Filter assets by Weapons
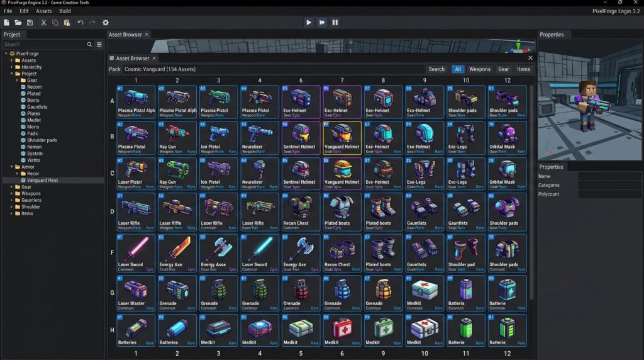The height and width of the screenshot is (360, 644). 479,69
